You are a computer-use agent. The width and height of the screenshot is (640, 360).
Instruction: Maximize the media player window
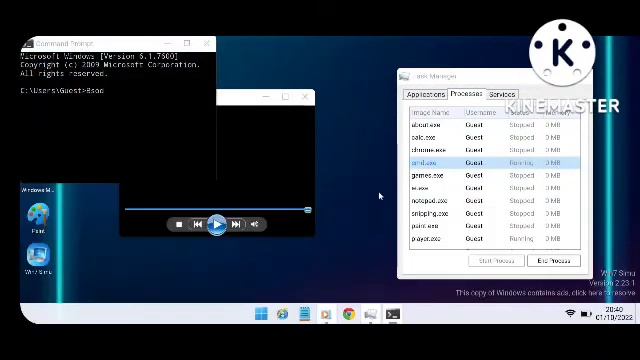[285, 97]
